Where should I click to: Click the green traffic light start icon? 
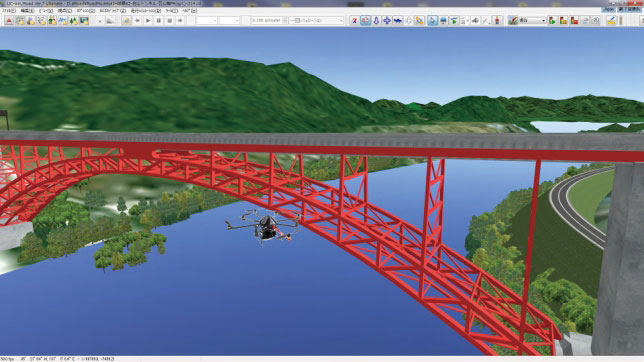coord(552,21)
